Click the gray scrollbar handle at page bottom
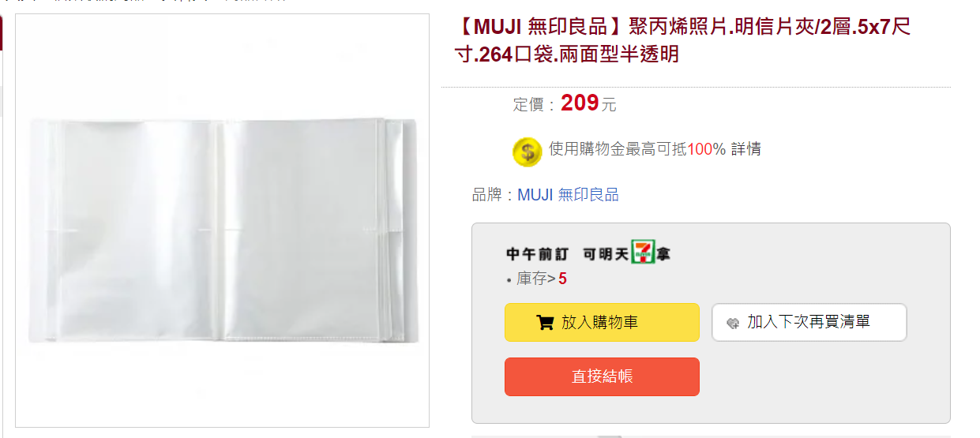The height and width of the screenshot is (438, 980). point(610,436)
